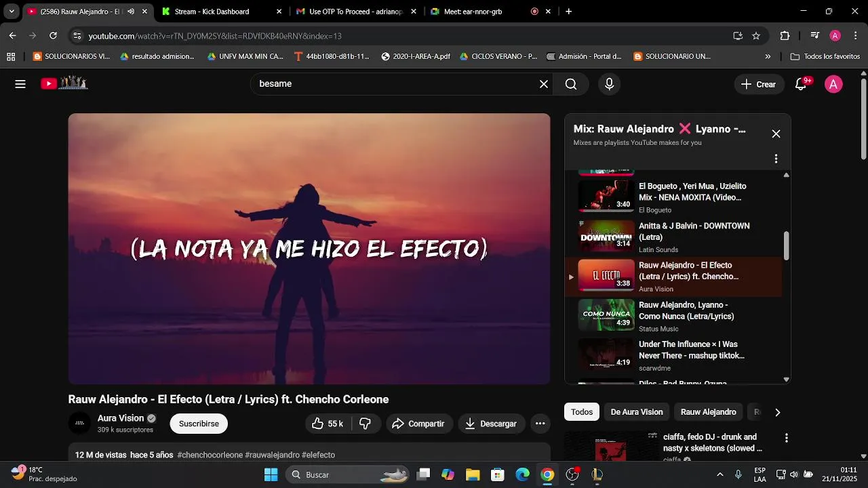The height and width of the screenshot is (488, 868).
Task: Click the browser address bar
Action: (x=407, y=36)
